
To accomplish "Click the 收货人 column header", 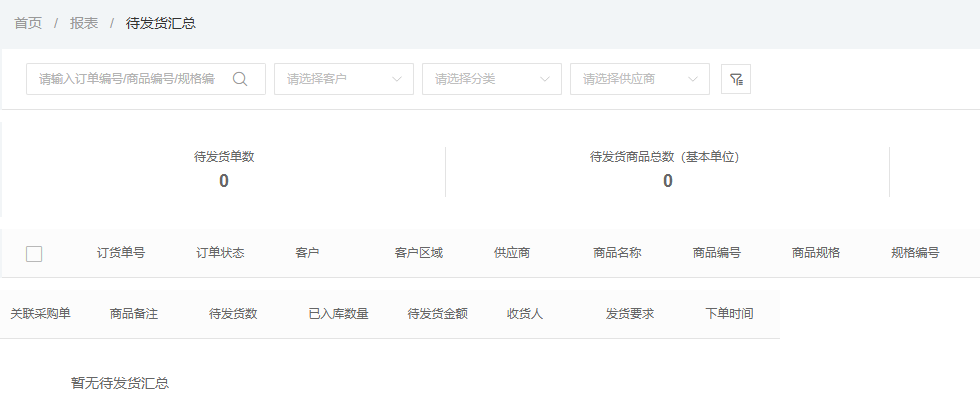I will coord(525,314).
